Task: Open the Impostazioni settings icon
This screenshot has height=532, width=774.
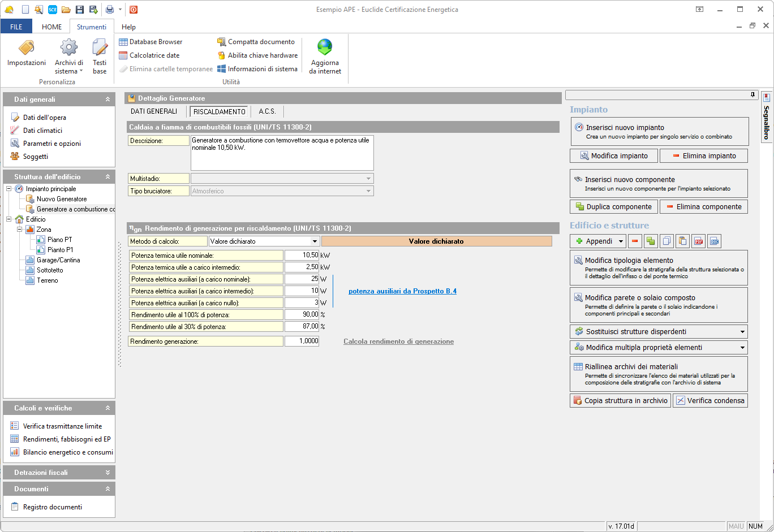Action: 26,48
